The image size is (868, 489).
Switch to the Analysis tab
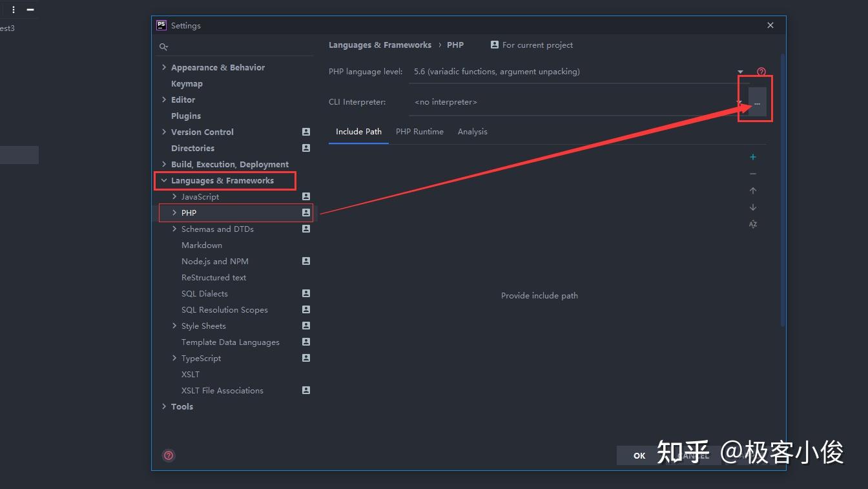point(472,131)
